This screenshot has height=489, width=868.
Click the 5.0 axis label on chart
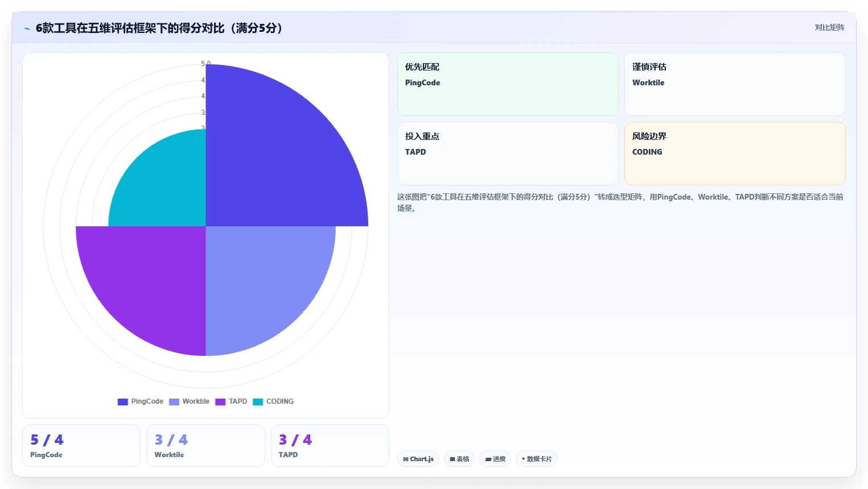(x=206, y=64)
